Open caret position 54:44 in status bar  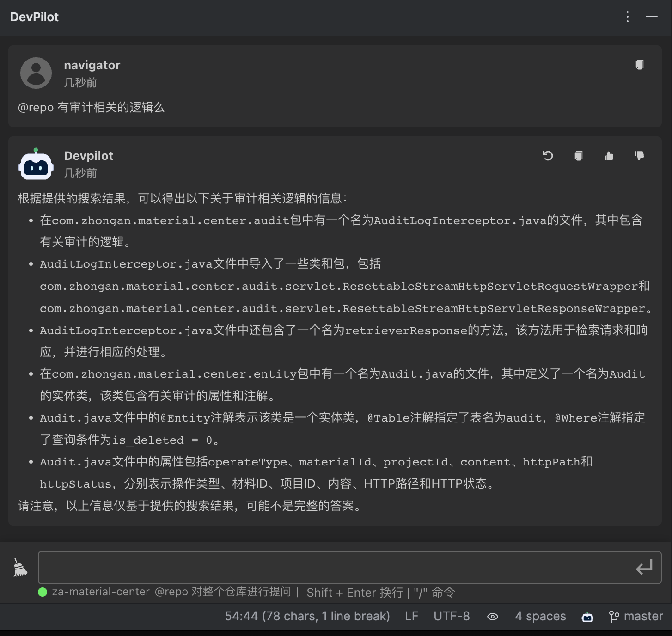pyautogui.click(x=307, y=616)
